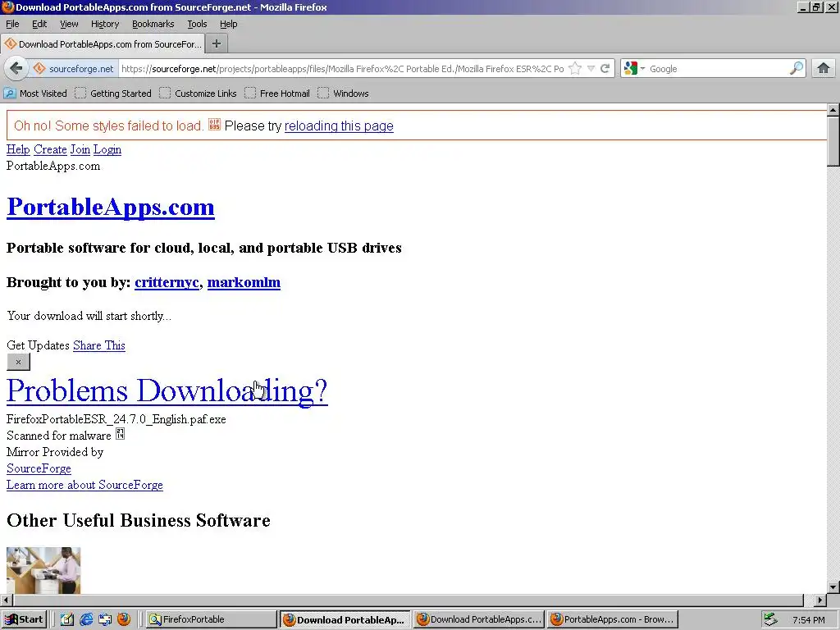Open the Google search engine selector
Image resolution: width=840 pixels, height=630 pixels.
click(x=634, y=69)
